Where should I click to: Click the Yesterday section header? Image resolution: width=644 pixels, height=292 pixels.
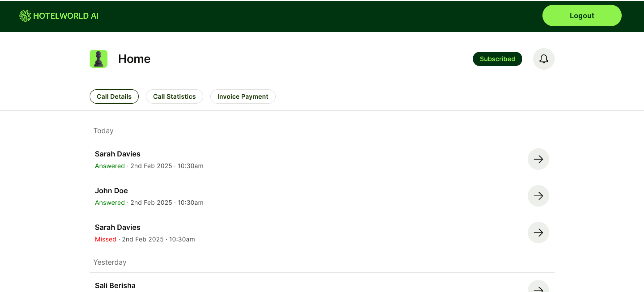click(x=110, y=263)
